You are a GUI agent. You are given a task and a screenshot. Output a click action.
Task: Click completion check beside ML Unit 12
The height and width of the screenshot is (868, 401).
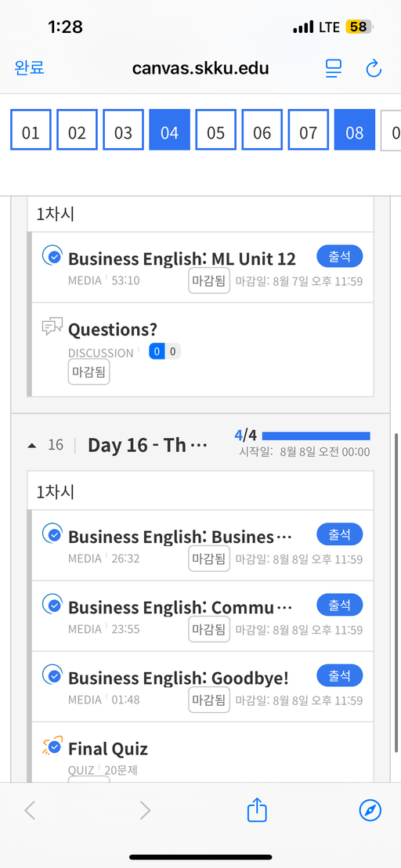pos(52,255)
